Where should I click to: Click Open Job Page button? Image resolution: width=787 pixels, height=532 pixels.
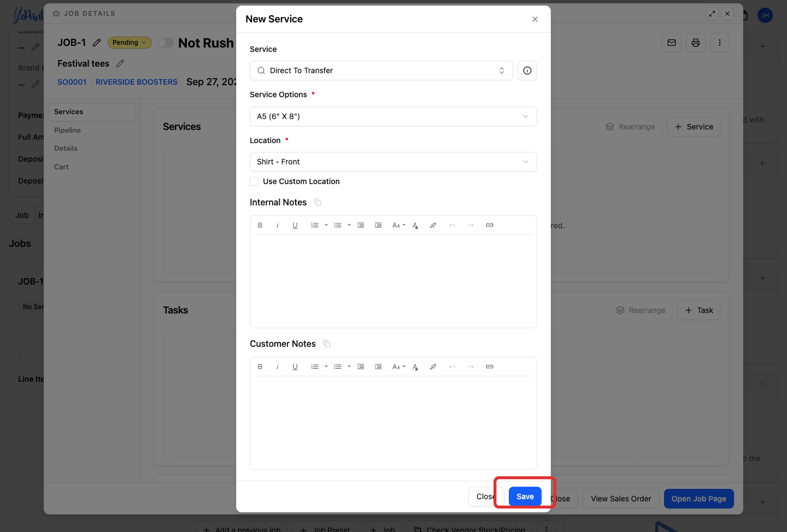pyautogui.click(x=699, y=499)
